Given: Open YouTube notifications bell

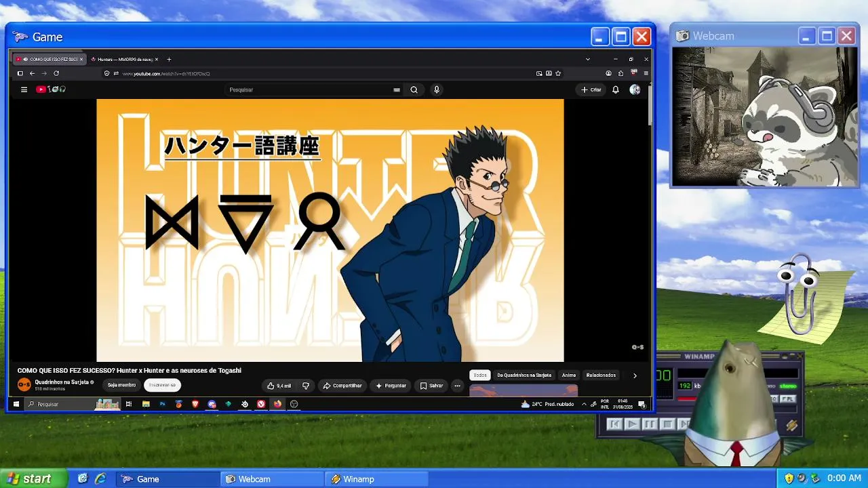Looking at the screenshot, I should [616, 89].
